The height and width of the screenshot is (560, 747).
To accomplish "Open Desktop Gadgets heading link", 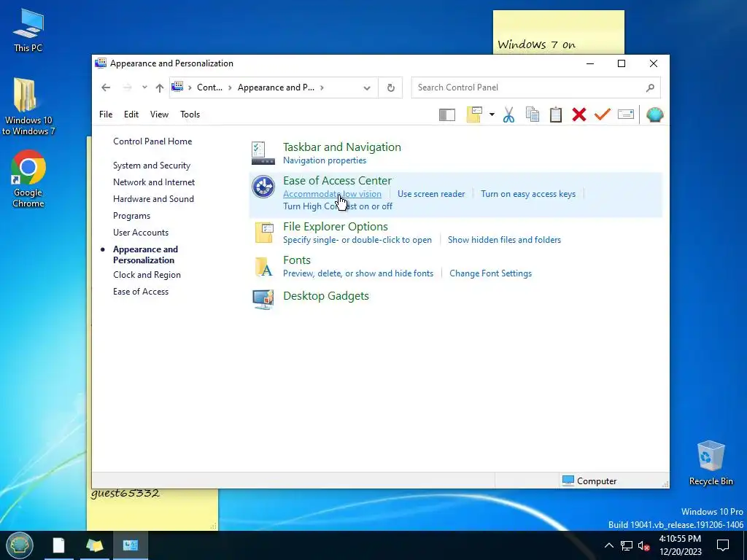I will tap(326, 296).
